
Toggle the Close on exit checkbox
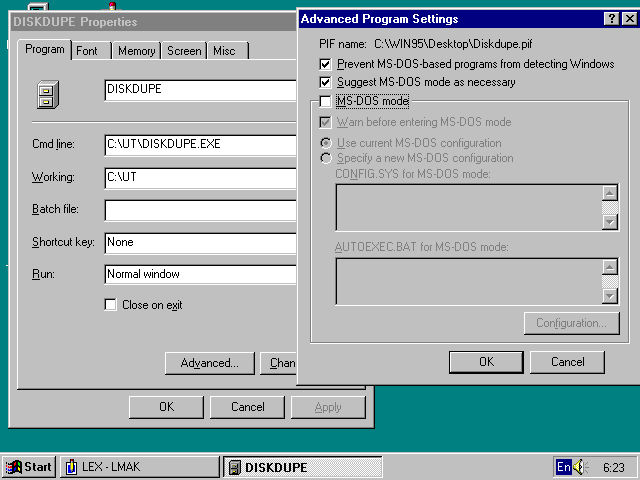coord(111,305)
